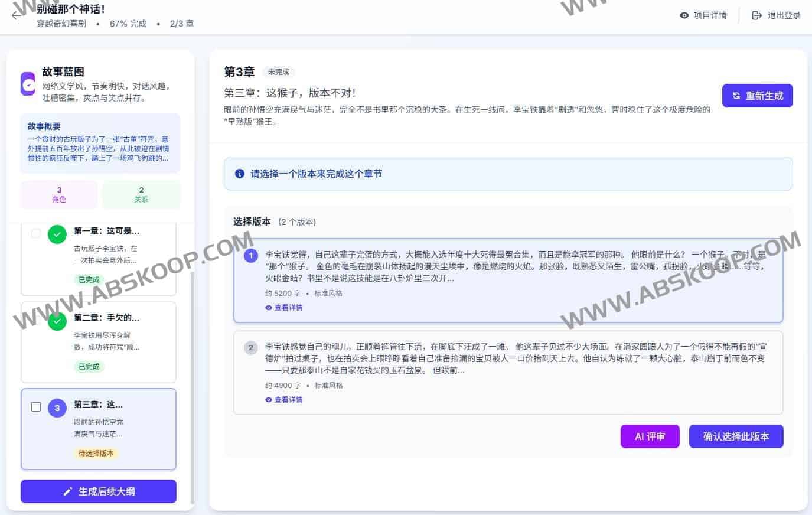The width and height of the screenshot is (812, 515).
Task: Click the eye icon beside 项目详情
Action: point(684,15)
